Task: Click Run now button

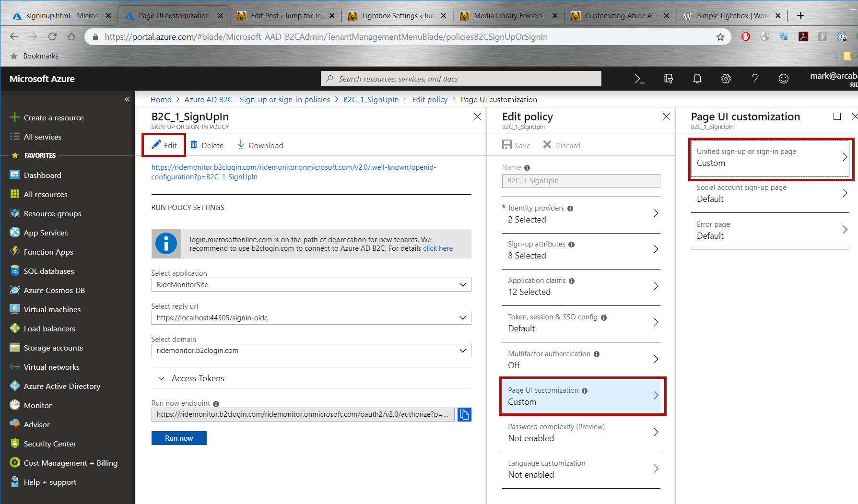Action: click(179, 438)
